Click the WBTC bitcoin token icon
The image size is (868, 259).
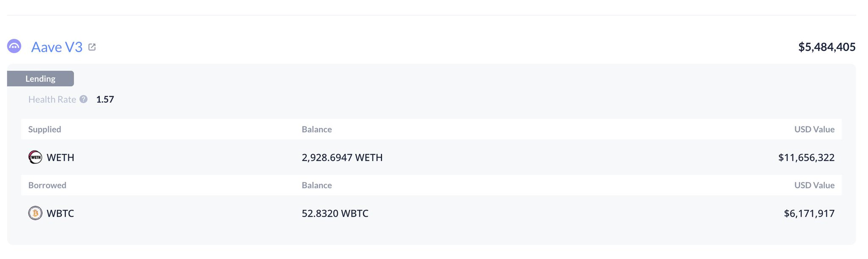[35, 213]
